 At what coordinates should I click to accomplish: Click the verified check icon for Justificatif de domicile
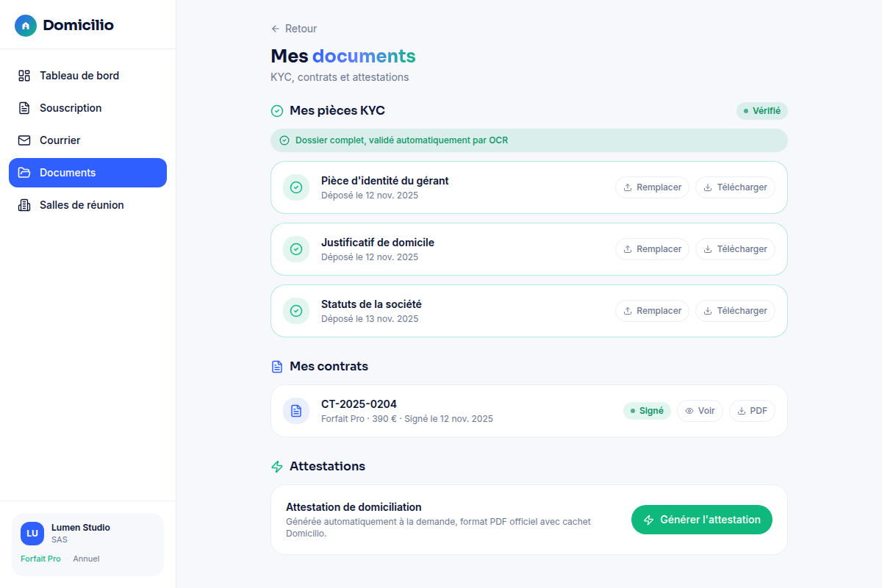(296, 249)
